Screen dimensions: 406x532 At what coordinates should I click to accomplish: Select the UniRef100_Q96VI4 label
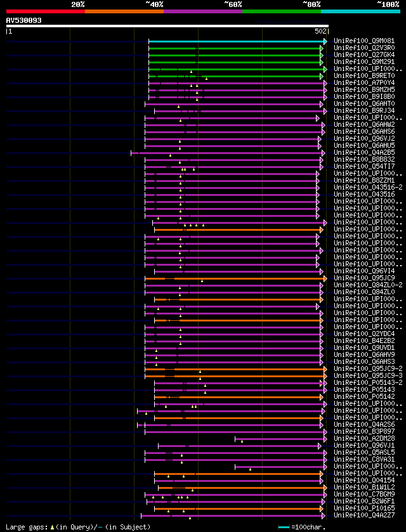coord(364,271)
